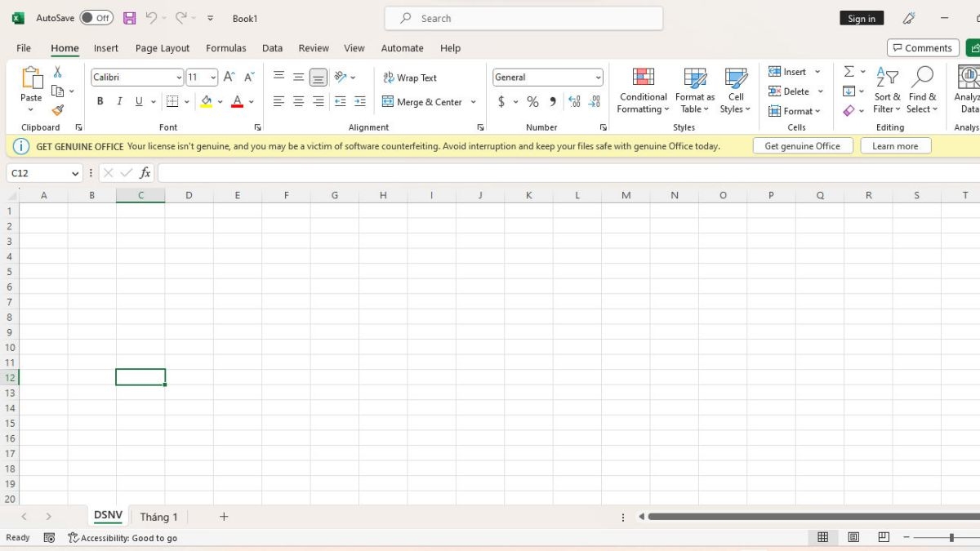Switch to Page Layout view icon
Screen dimensions: 980x551
point(853,537)
